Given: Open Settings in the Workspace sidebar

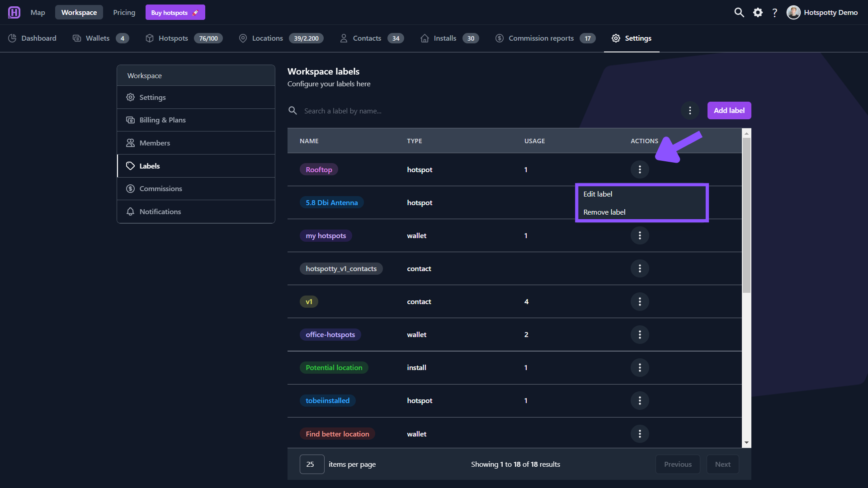Looking at the screenshot, I should tap(196, 97).
